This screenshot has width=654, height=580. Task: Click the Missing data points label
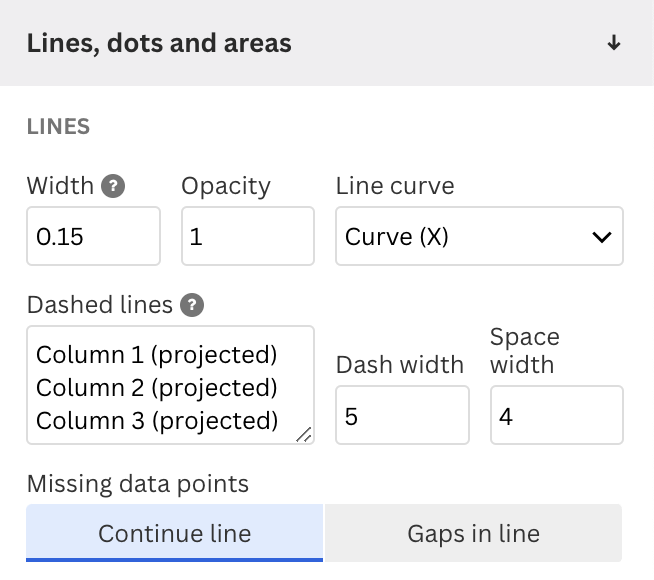point(138,484)
